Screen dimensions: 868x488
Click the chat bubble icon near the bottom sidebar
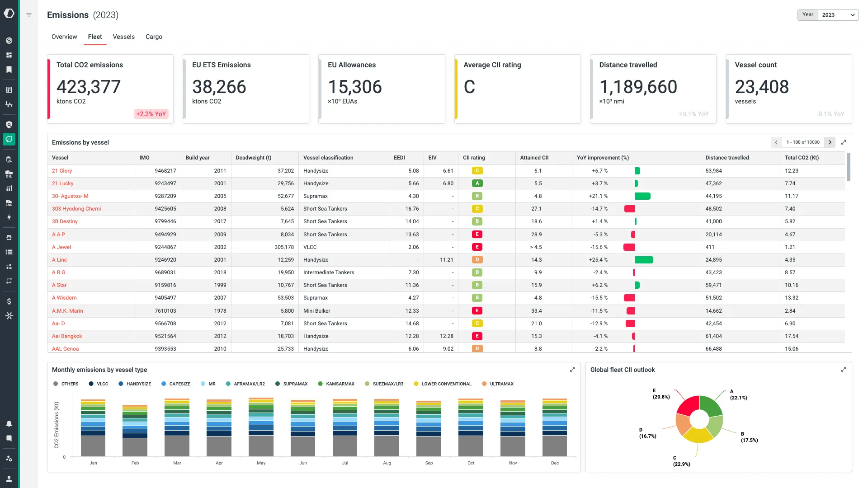coord(9,438)
